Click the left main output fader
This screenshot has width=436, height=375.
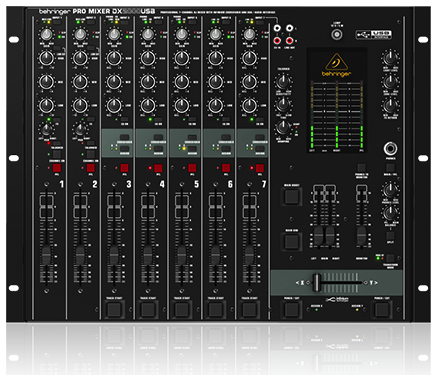(319, 236)
